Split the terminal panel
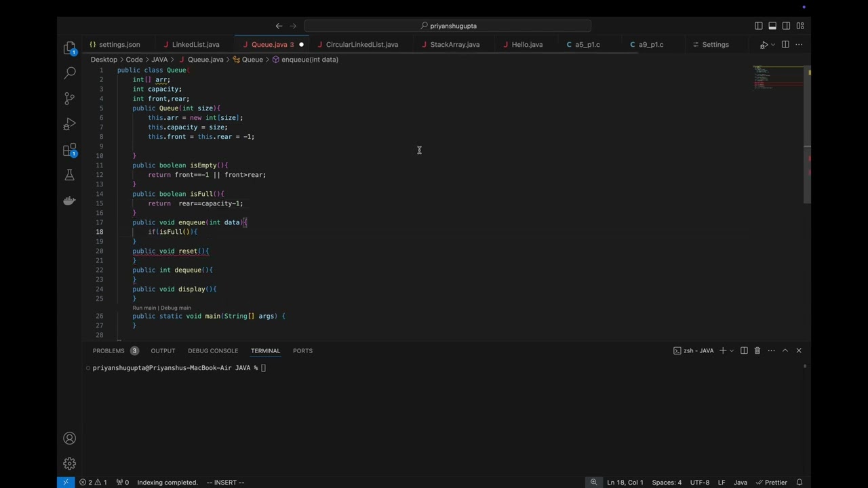The image size is (868, 488). [744, 350]
